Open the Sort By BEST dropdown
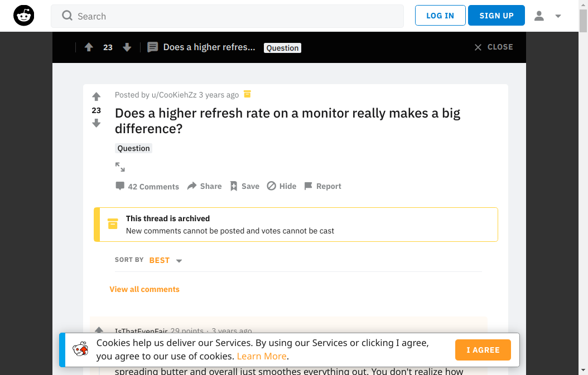Screen dimensions: 588x375 tap(165, 260)
